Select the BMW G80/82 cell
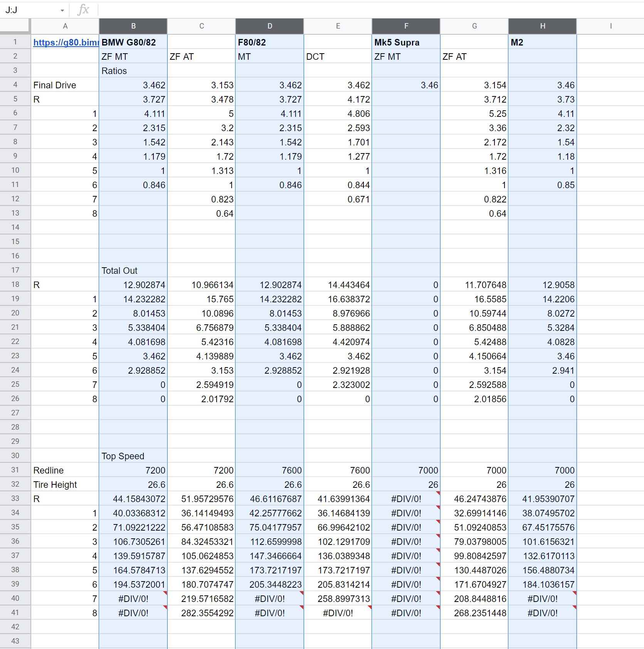This screenshot has height=649, width=644. 133,42
